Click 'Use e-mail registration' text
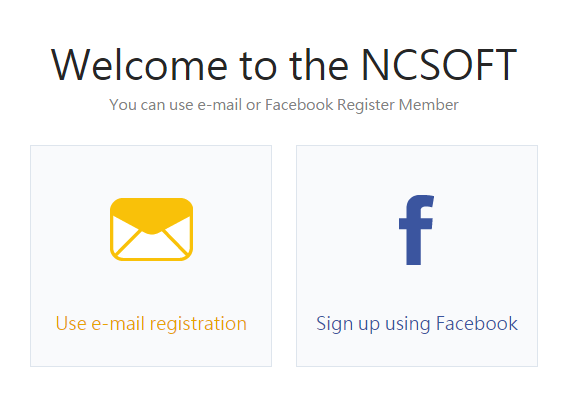The height and width of the screenshot is (393, 566). (x=151, y=324)
